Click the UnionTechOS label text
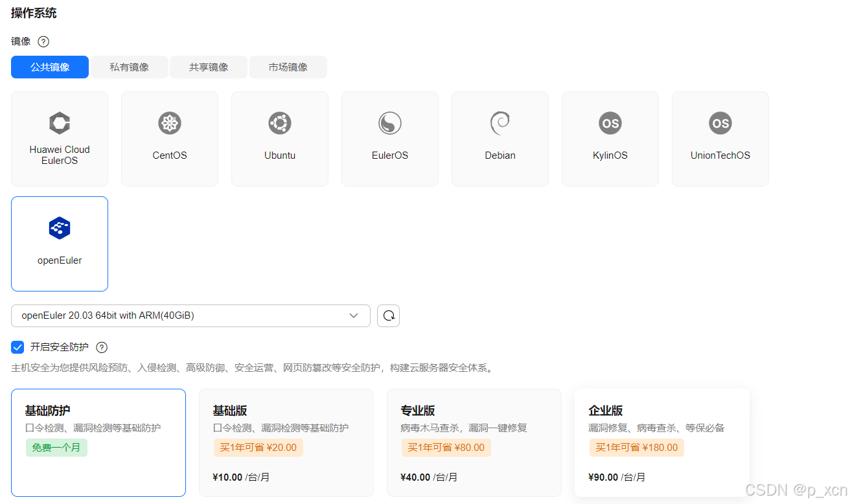This screenshot has height=504, width=850. pyautogui.click(x=720, y=155)
